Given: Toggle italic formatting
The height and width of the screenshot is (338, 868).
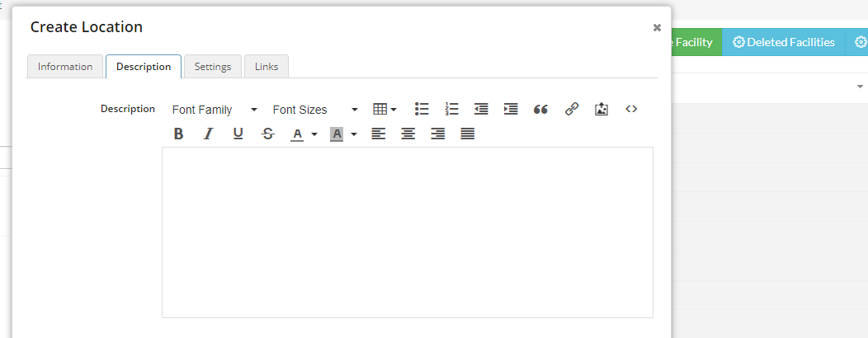Looking at the screenshot, I should click(x=208, y=134).
